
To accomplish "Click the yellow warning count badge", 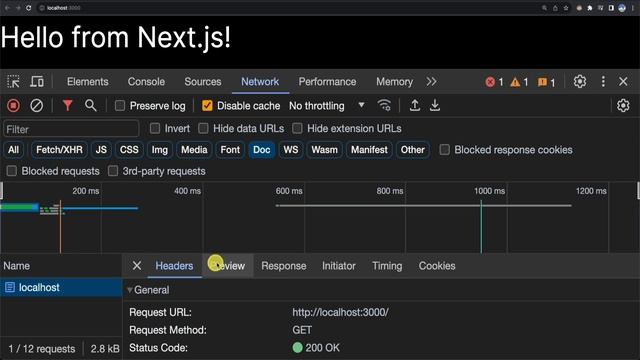I will (x=519, y=82).
